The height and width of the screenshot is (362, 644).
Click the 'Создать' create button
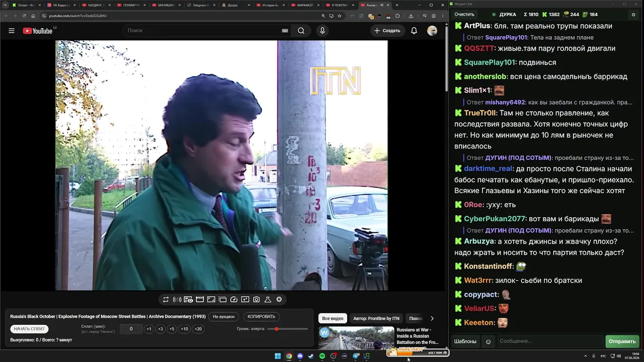click(387, 31)
